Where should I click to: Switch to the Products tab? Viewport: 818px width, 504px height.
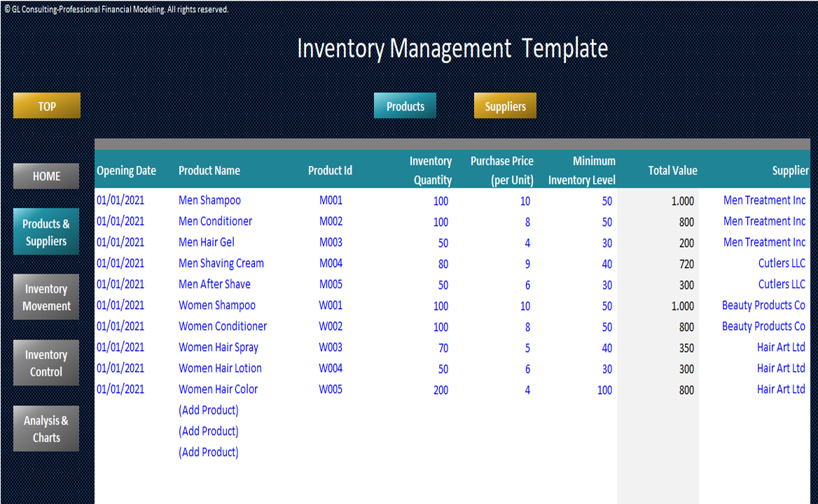click(x=405, y=106)
